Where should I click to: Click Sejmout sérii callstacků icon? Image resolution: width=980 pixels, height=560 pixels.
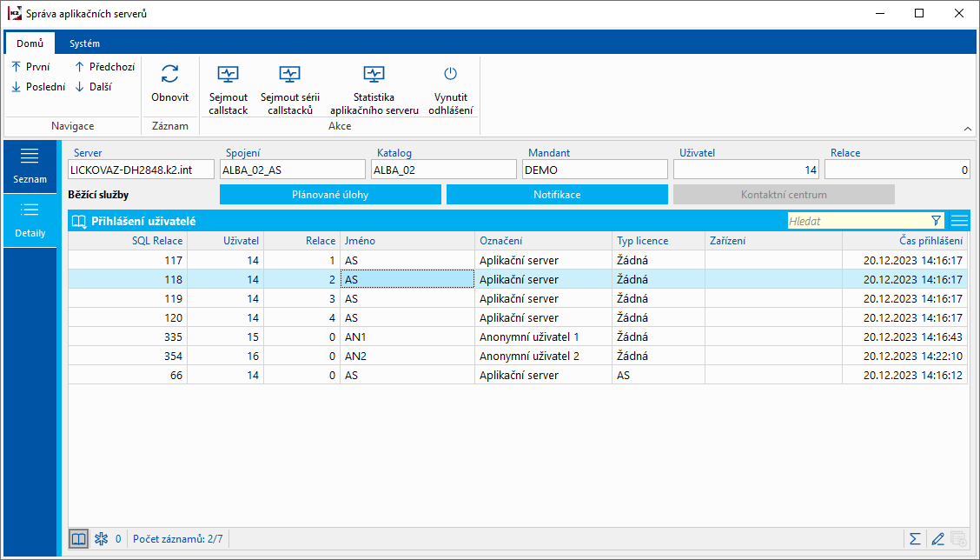pos(290,75)
